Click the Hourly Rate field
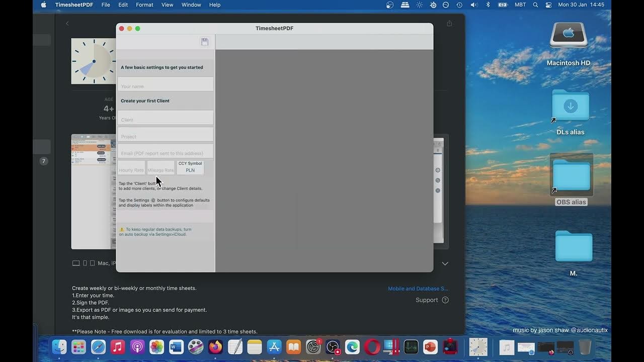The image size is (644, 362). [131, 168]
